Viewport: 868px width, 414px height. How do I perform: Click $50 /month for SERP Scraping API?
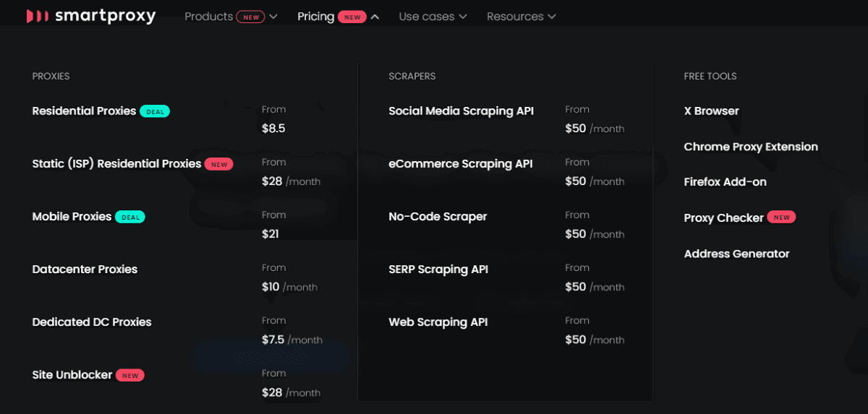coord(595,287)
